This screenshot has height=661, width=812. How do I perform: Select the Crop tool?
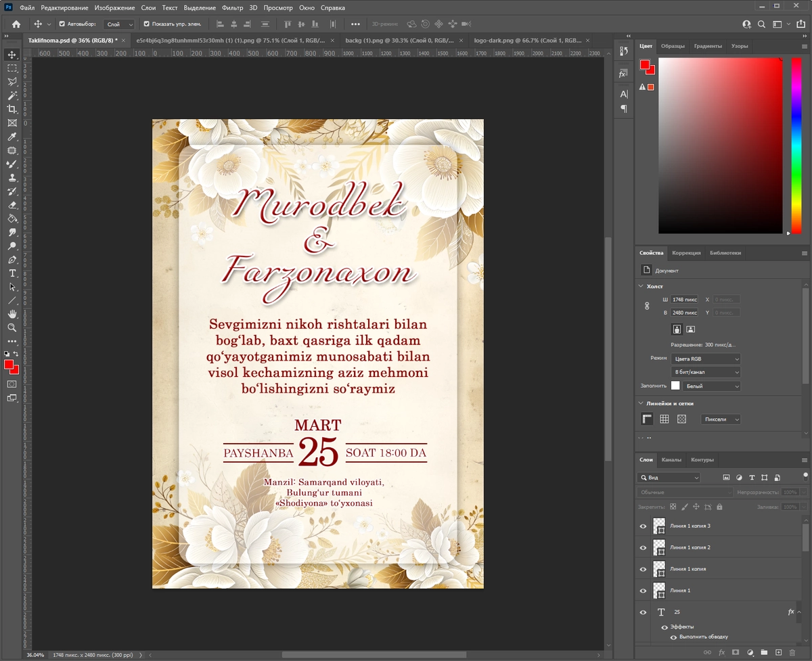(12, 109)
